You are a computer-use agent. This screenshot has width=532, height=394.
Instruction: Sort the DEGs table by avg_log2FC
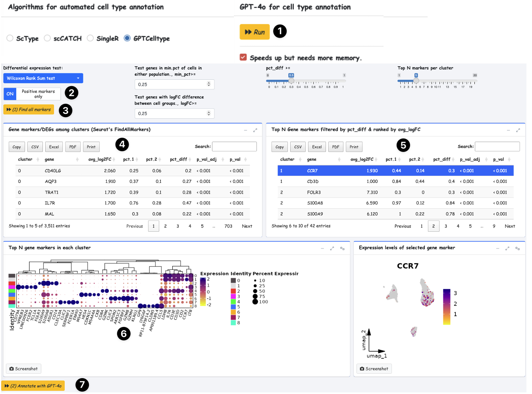(x=100, y=160)
